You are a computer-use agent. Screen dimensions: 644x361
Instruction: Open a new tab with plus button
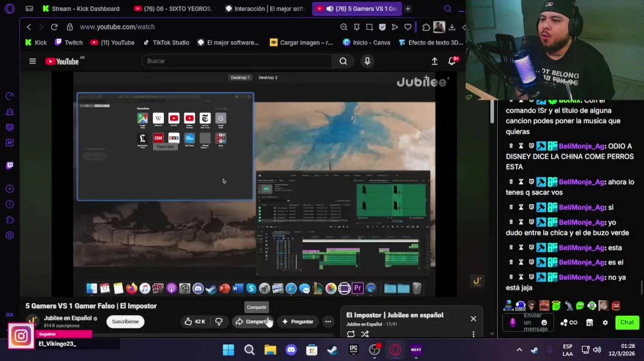click(408, 9)
